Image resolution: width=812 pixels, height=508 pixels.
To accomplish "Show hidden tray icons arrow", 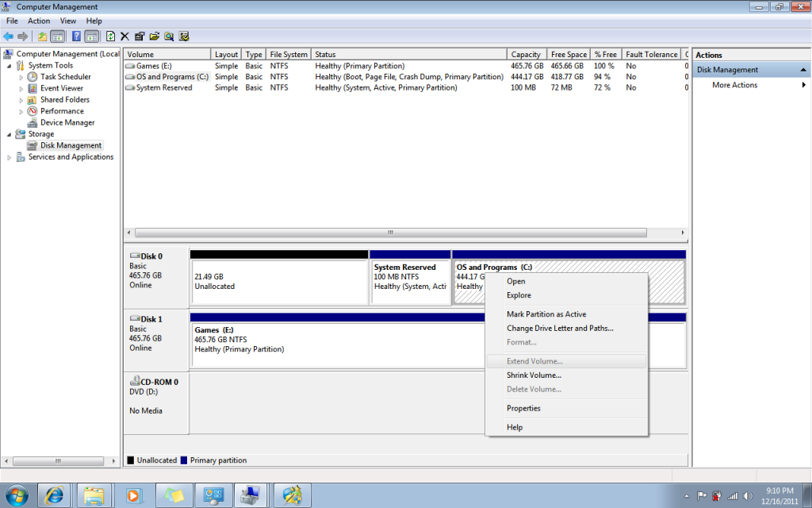I will point(687,497).
